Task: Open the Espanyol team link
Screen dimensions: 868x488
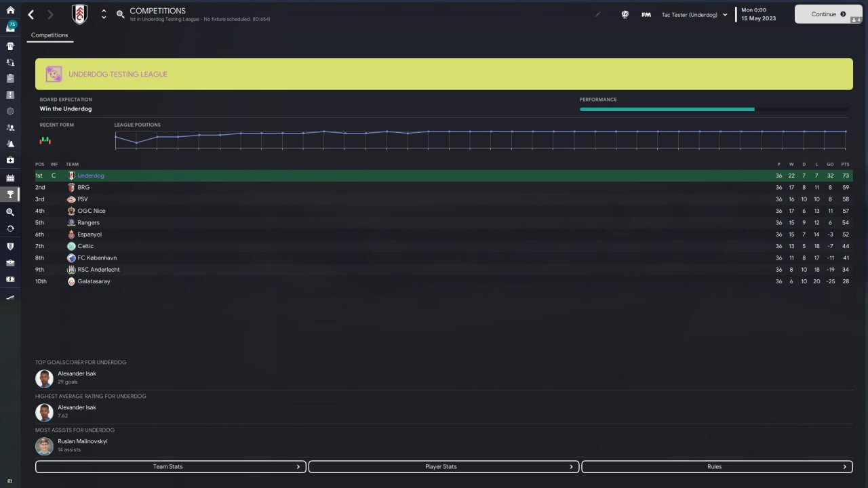Action: tap(90, 235)
